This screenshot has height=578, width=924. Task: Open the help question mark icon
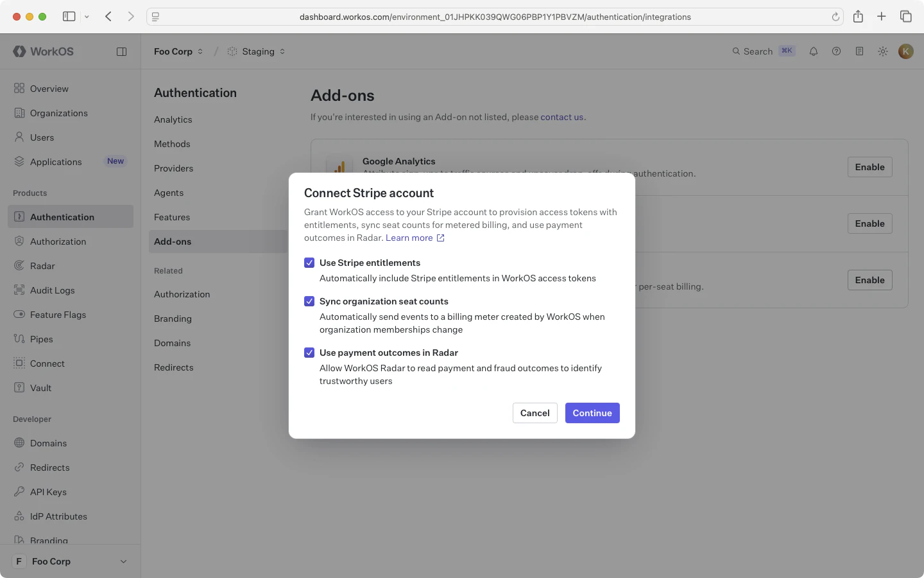836,51
